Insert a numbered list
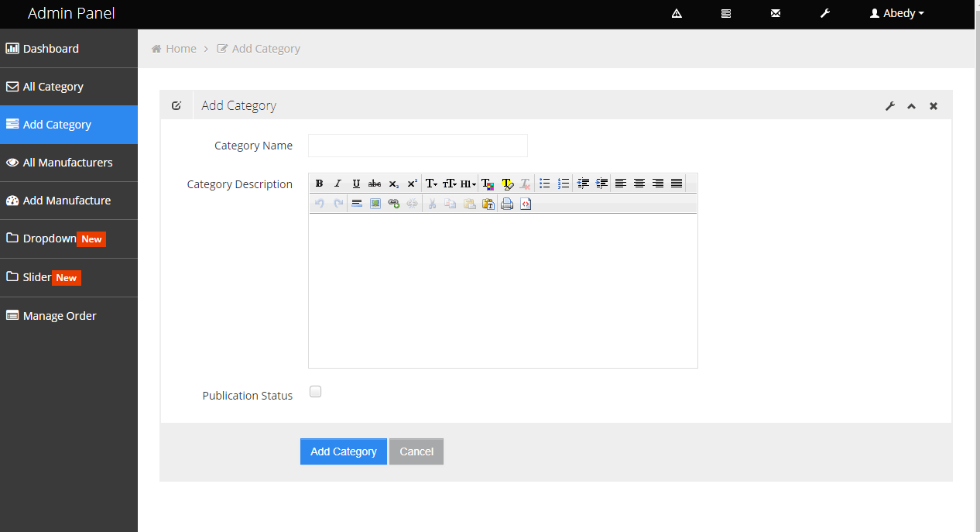The height and width of the screenshot is (532, 980). tap(564, 184)
